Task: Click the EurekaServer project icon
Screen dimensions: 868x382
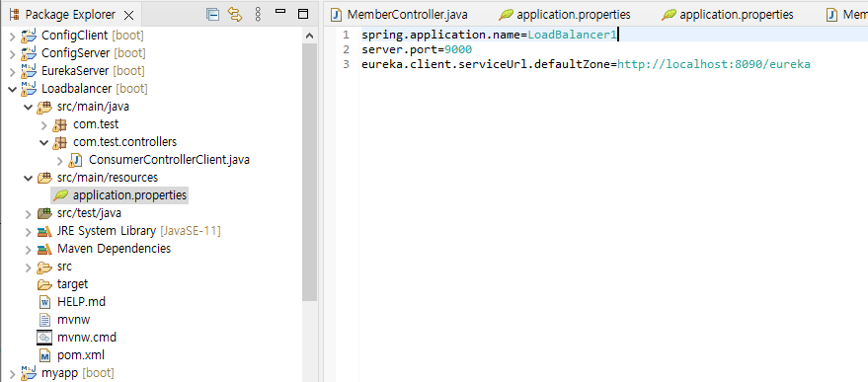Action: (29, 71)
